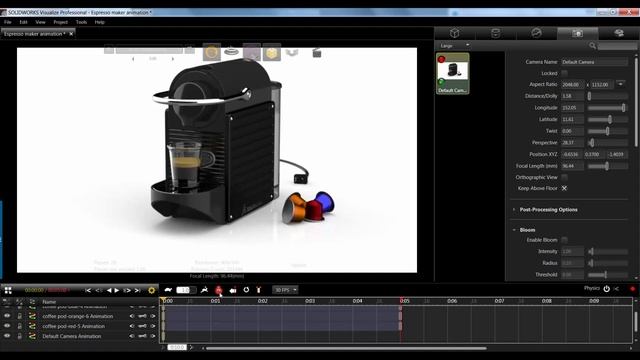Go to previous keyframe on coffee pod-orange-6 Animation
The image size is (640, 360).
[132, 316]
